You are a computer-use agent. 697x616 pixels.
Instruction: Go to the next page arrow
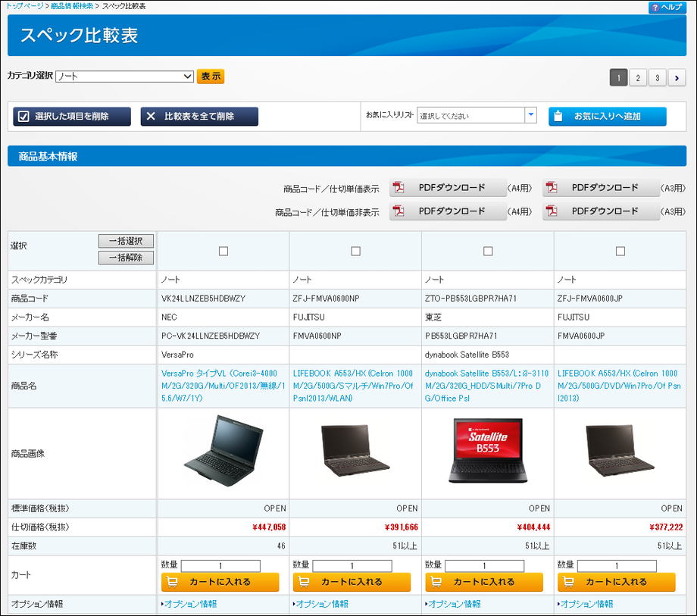pos(677,77)
